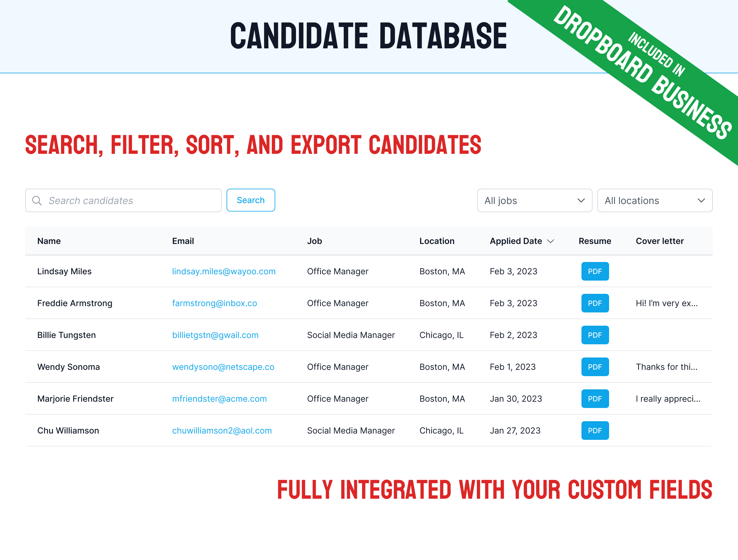Expand the All locations dropdown
The image size is (738, 560).
tap(654, 200)
